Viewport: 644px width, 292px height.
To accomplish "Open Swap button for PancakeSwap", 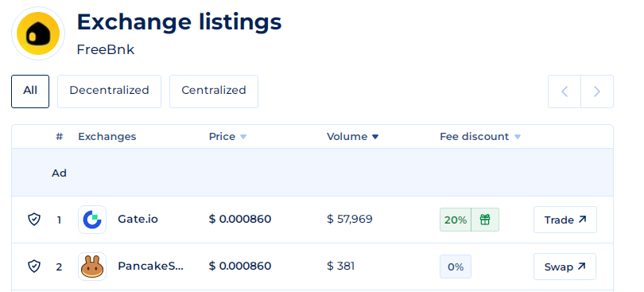I will tap(564, 267).
